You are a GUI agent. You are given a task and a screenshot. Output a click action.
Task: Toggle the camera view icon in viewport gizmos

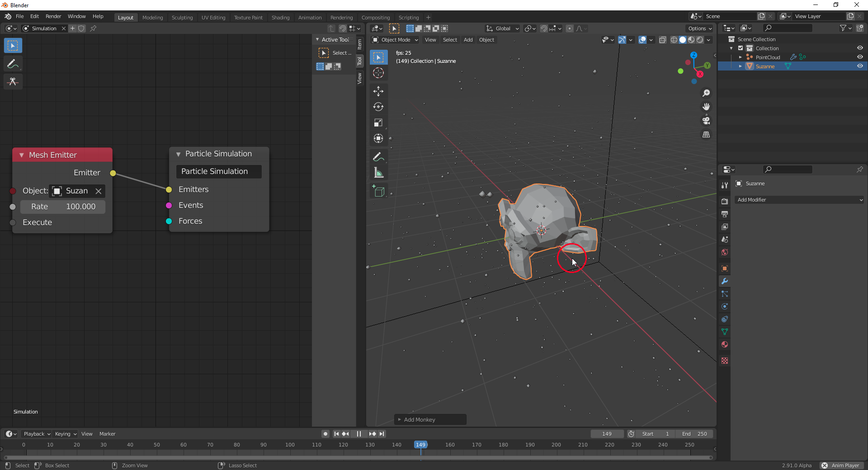[x=706, y=121]
